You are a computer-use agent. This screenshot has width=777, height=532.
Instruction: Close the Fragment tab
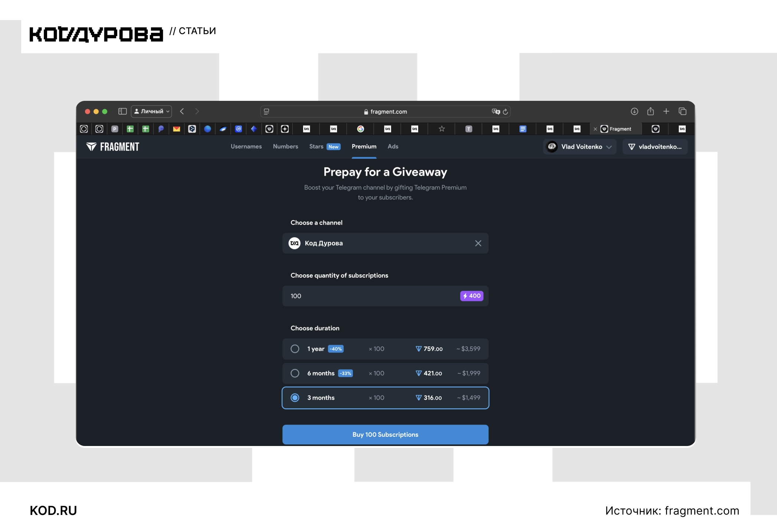tap(595, 129)
